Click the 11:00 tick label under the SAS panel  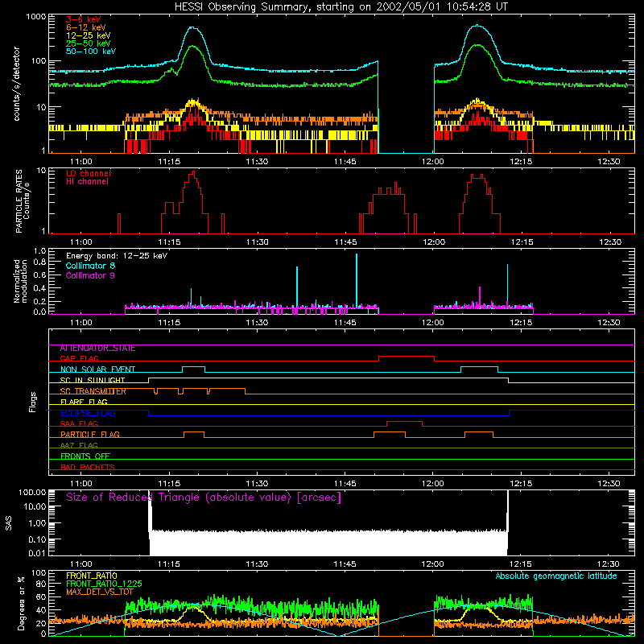click(x=81, y=564)
